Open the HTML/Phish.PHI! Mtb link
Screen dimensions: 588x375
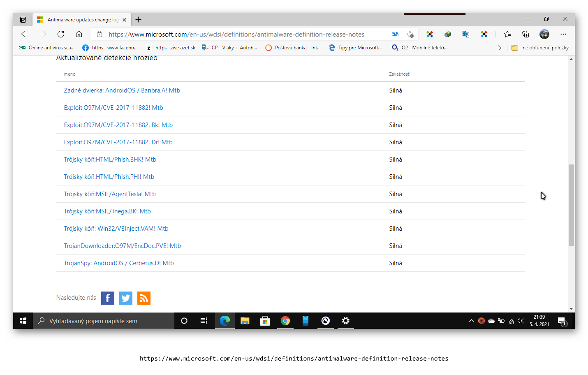pyautogui.click(x=109, y=177)
